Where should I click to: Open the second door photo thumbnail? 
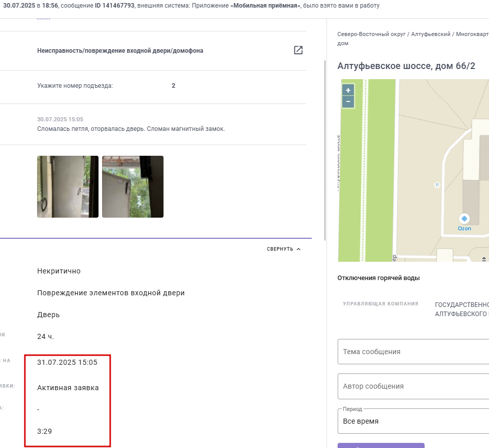click(133, 187)
